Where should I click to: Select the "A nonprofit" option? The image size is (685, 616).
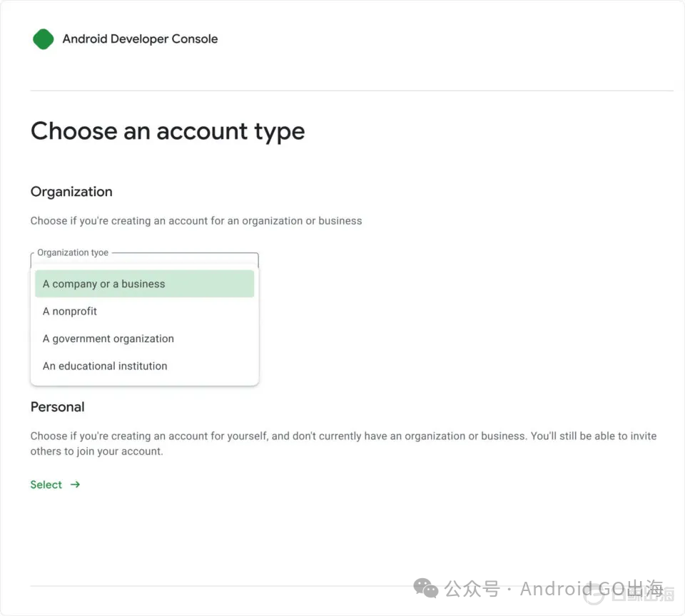point(70,312)
